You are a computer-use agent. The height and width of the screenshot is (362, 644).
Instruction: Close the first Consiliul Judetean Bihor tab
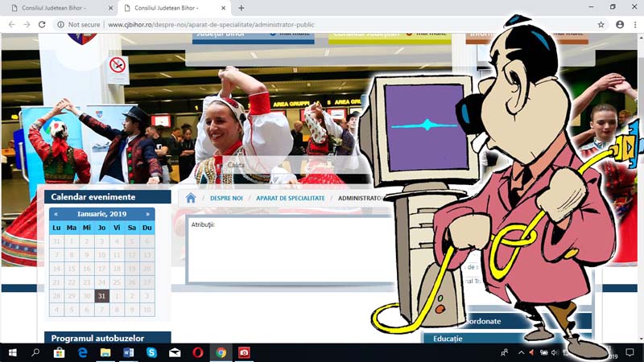pos(110,8)
